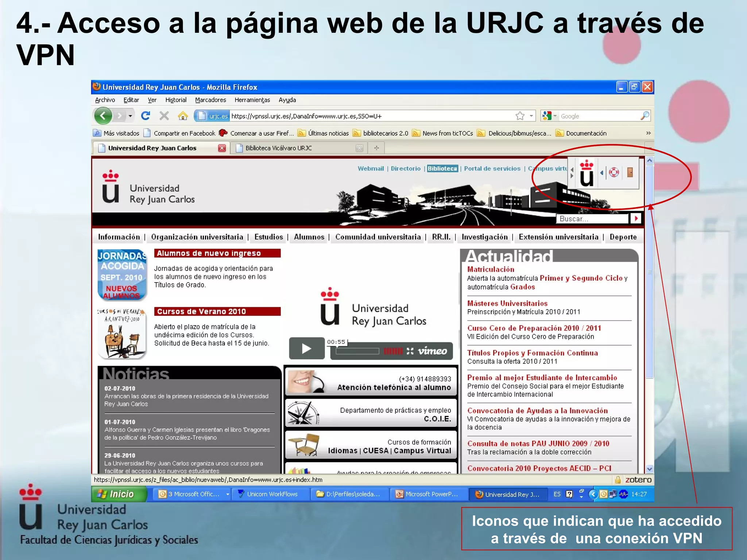Click the forward navigation arrow
The width and height of the screenshot is (747, 560).
[x=119, y=116]
